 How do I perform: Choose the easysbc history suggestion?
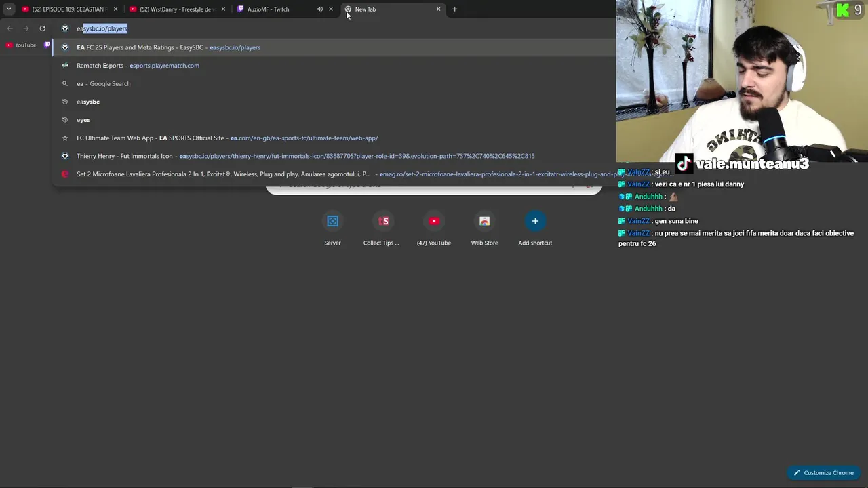tap(332, 102)
